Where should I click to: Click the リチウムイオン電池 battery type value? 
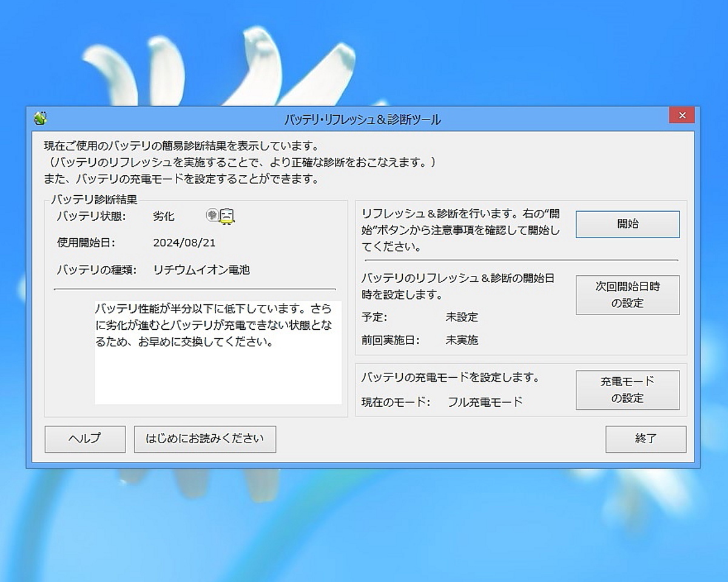[x=201, y=270]
